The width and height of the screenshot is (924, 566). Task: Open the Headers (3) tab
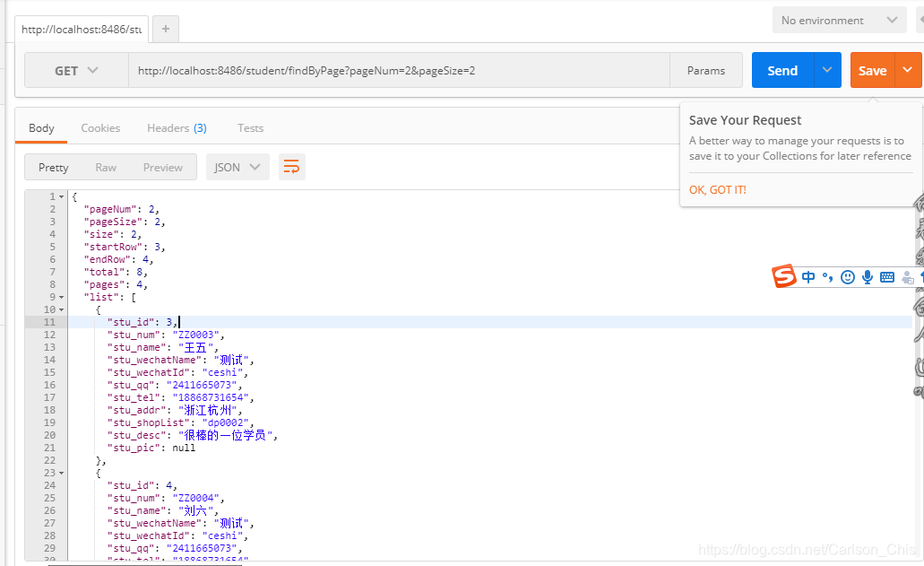click(x=177, y=128)
